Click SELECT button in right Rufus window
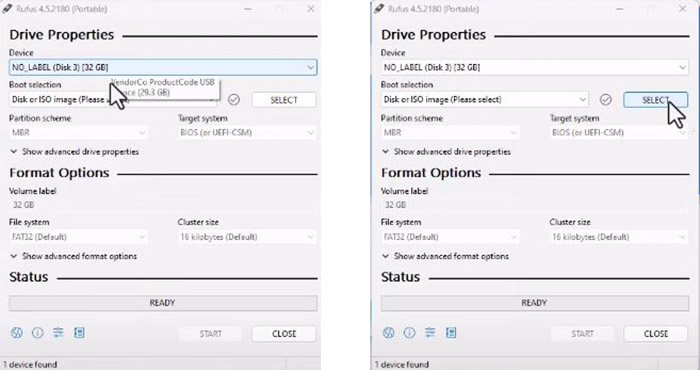 [656, 100]
